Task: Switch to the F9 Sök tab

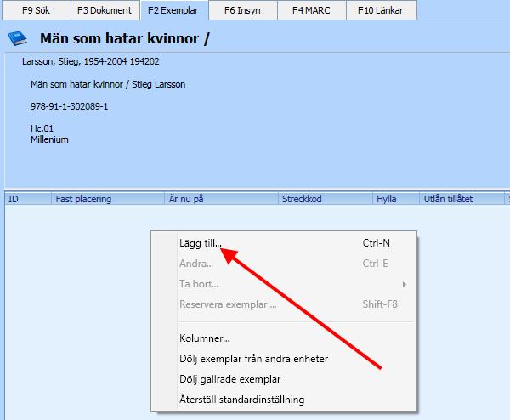Action: pyautogui.click(x=36, y=10)
